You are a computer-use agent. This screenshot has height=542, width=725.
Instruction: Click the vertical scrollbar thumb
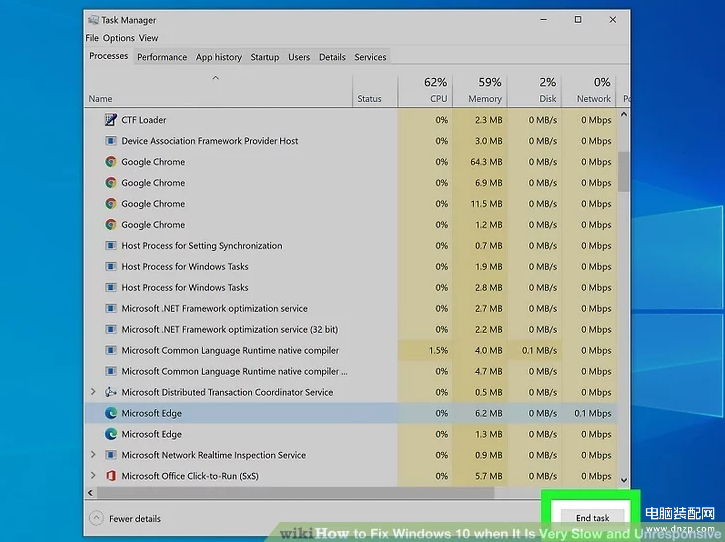click(x=624, y=172)
